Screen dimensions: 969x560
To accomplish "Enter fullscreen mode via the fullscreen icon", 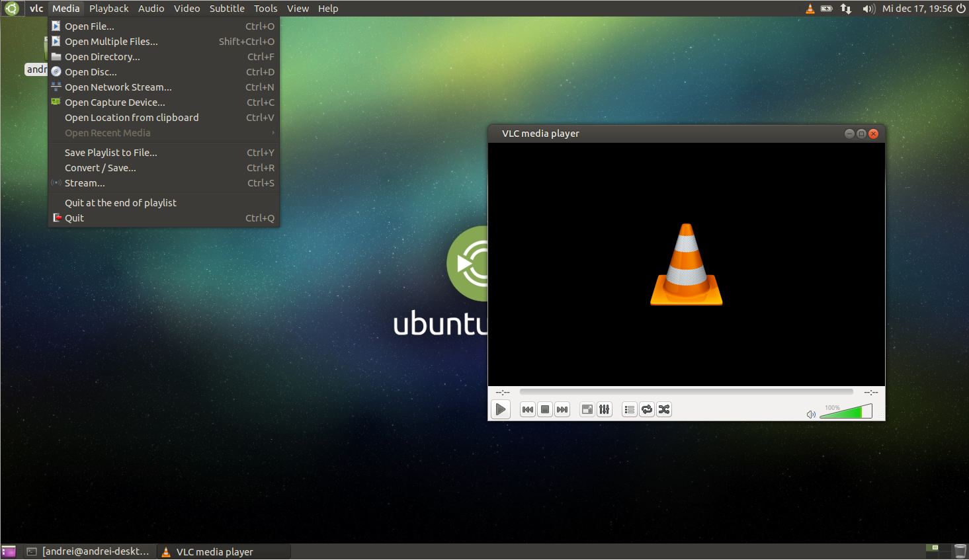I will (587, 409).
